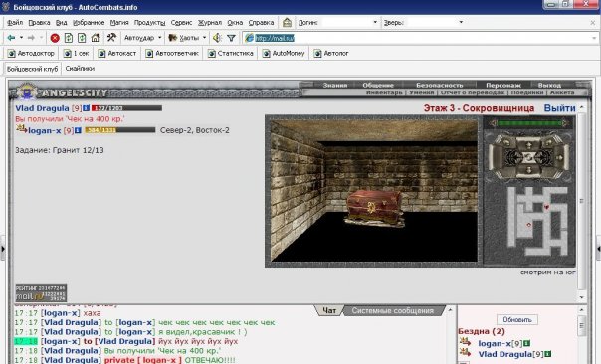Image resolution: width=601 pixels, height=364 pixels.
Task: Launch the Автодоктор toolbar item
Action: 31,54
